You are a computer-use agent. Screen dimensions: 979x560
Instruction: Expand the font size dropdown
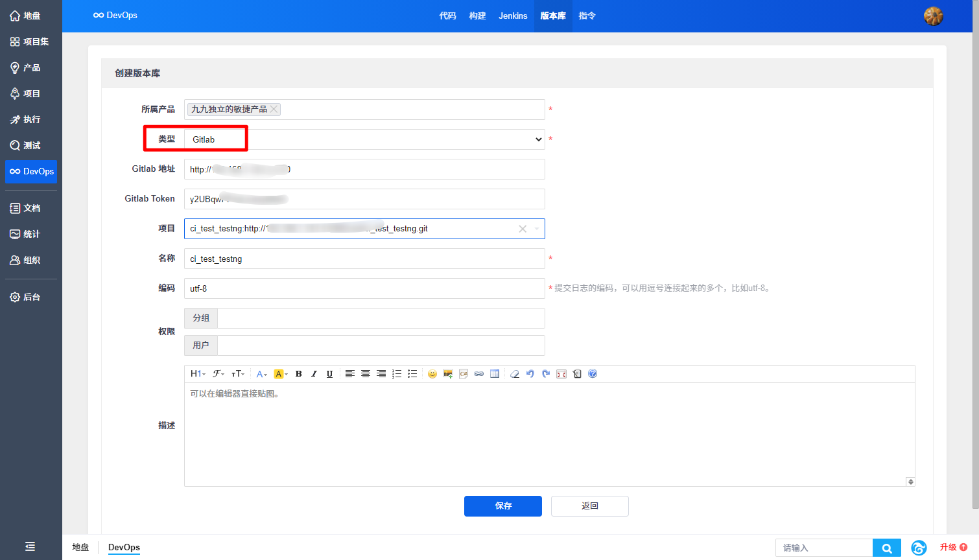[x=238, y=374]
